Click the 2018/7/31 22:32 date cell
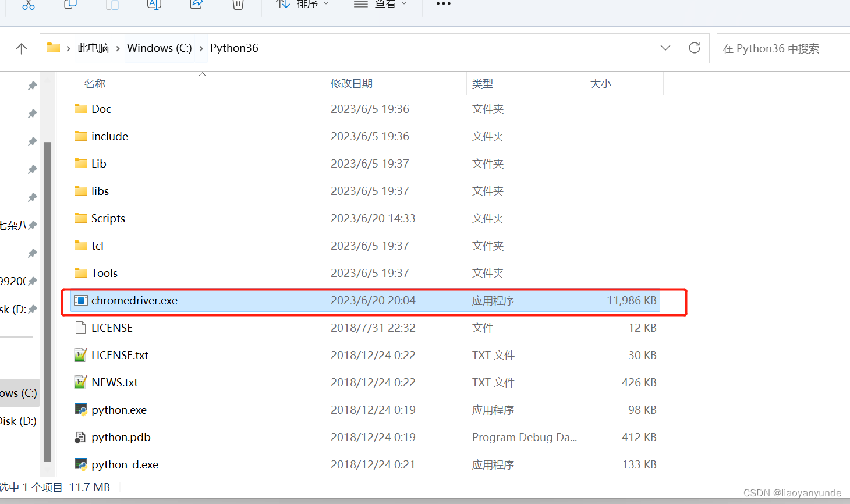The width and height of the screenshot is (850, 504). pyautogui.click(x=373, y=328)
